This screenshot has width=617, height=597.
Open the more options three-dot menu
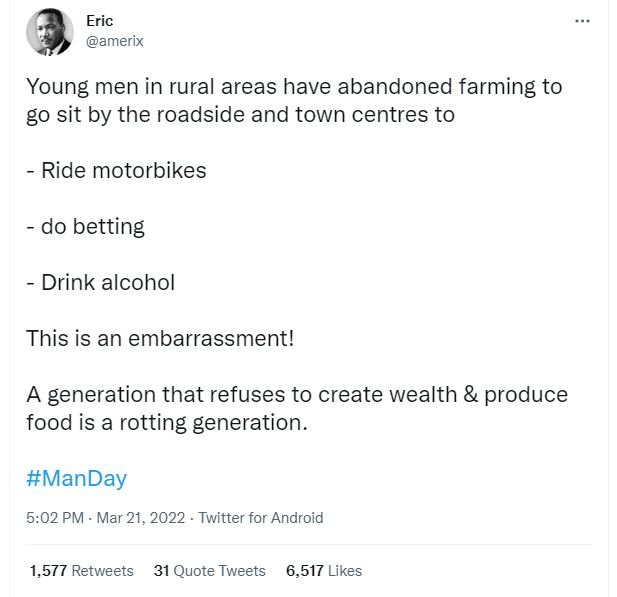click(x=582, y=21)
